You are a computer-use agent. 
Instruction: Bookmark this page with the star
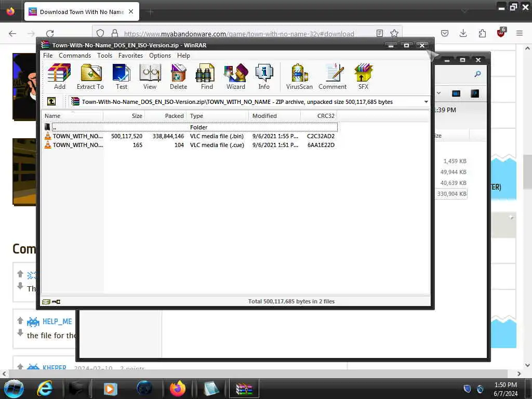pos(394,33)
